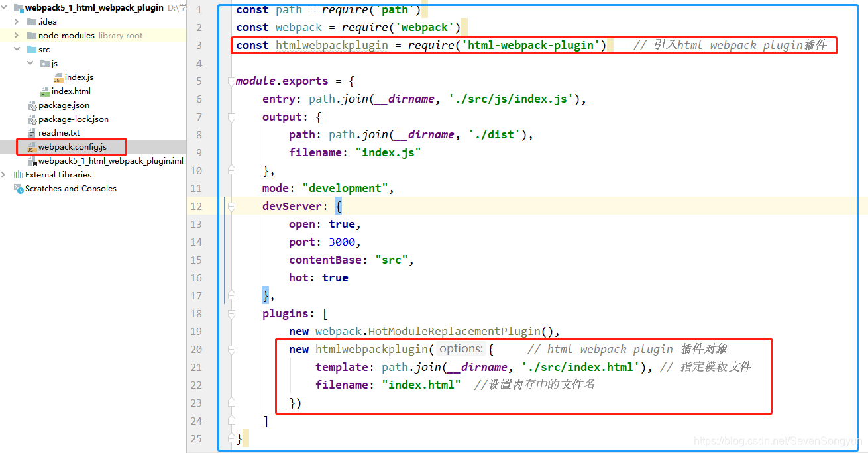868x453 pixels.
Task: Click htmlwebpackplugin variable name on line 3
Action: (x=332, y=45)
